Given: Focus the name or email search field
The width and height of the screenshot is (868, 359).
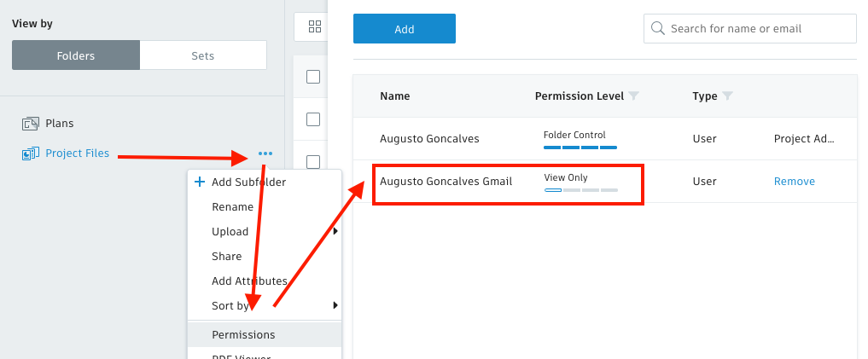Looking at the screenshot, I should [x=758, y=28].
